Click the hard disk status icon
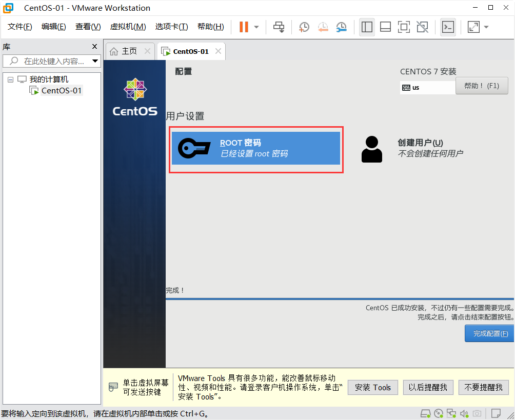This screenshot has height=420, width=515. 425,413
